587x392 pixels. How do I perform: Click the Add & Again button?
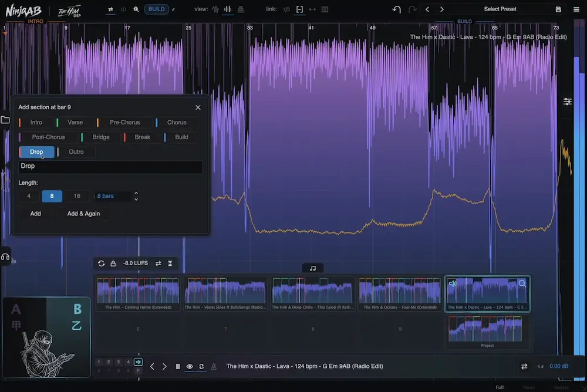point(83,214)
